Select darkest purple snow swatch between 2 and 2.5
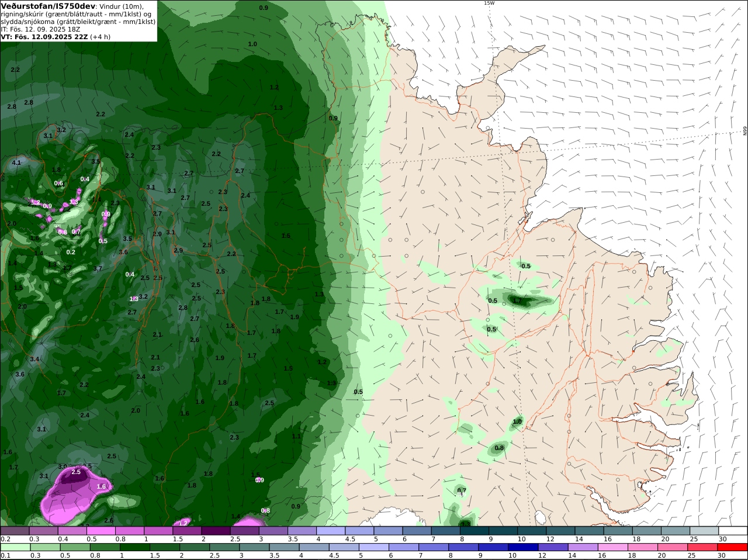The width and height of the screenshot is (748, 560). click(216, 530)
